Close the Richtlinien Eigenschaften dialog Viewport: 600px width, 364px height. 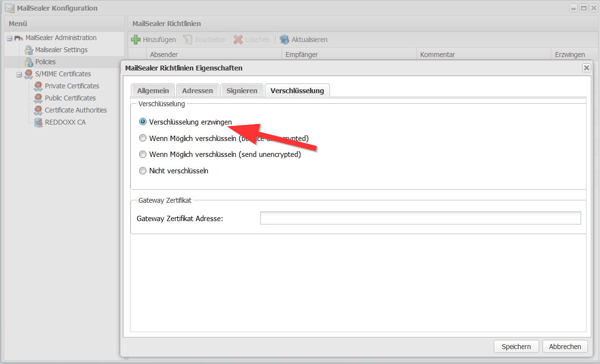[x=586, y=68]
